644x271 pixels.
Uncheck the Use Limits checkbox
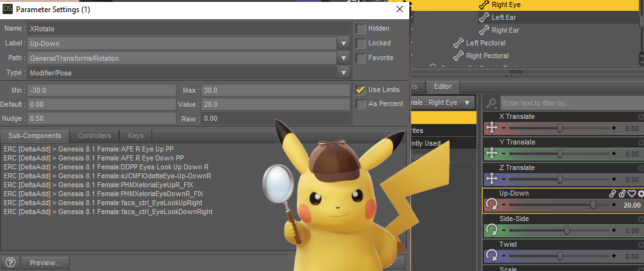point(361,89)
